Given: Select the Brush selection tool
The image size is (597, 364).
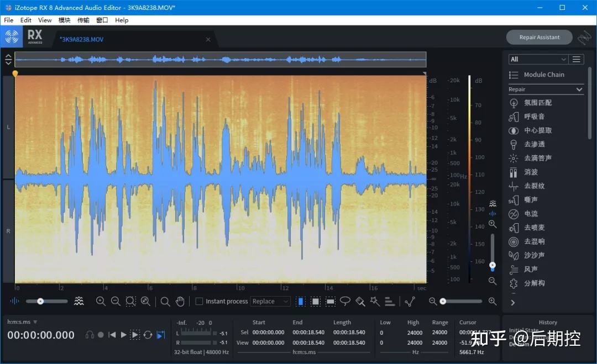Looking at the screenshot, I should 360,302.
